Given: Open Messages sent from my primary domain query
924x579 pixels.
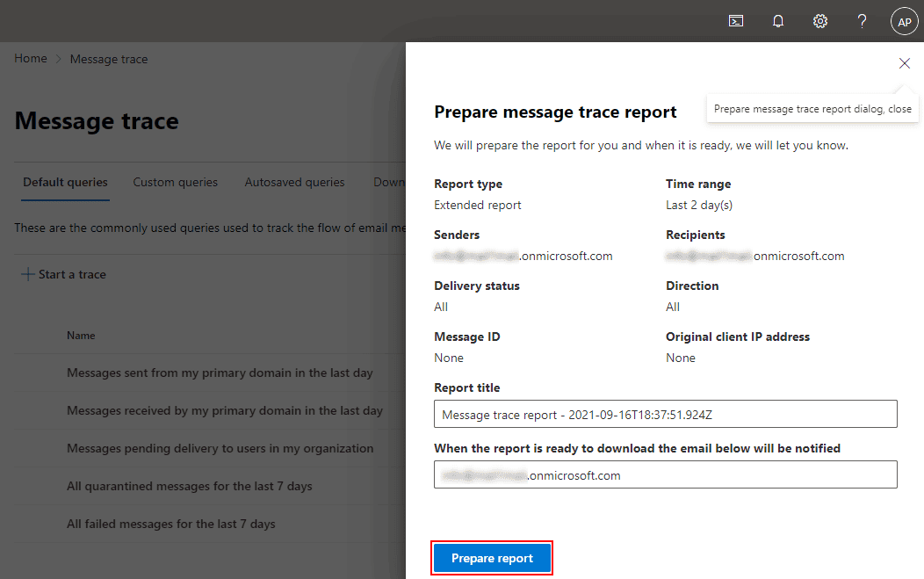Looking at the screenshot, I should [x=220, y=373].
